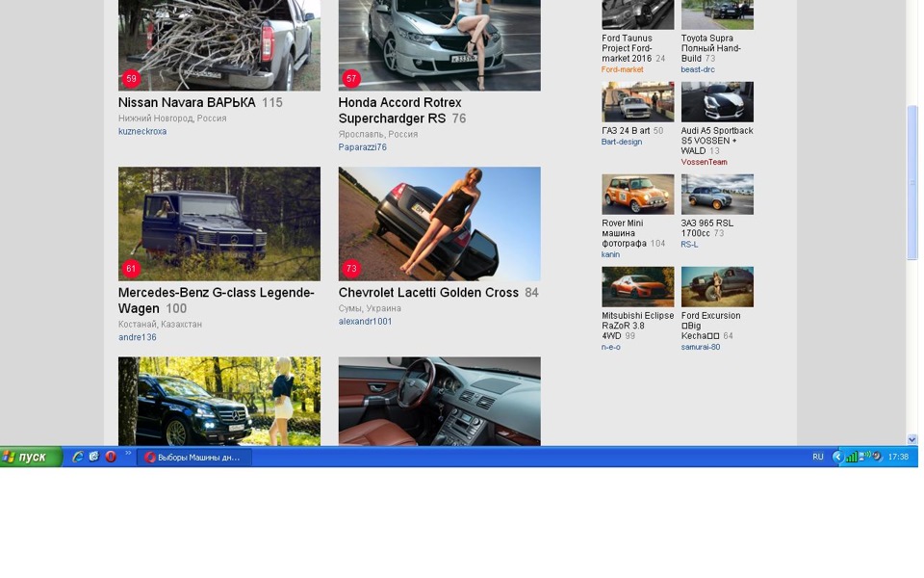Click red 73 badge on Chevrolet photo
Screen dimensions: 924x578
[x=351, y=269]
